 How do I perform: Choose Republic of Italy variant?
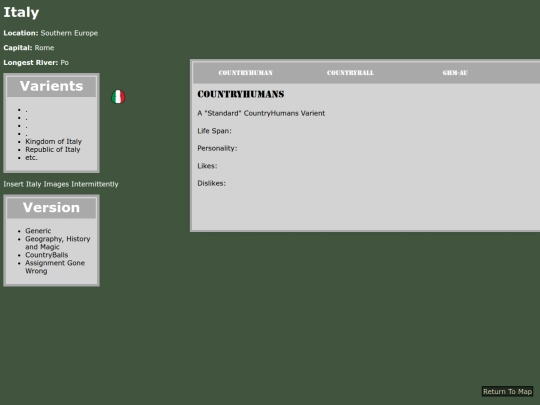(53, 149)
